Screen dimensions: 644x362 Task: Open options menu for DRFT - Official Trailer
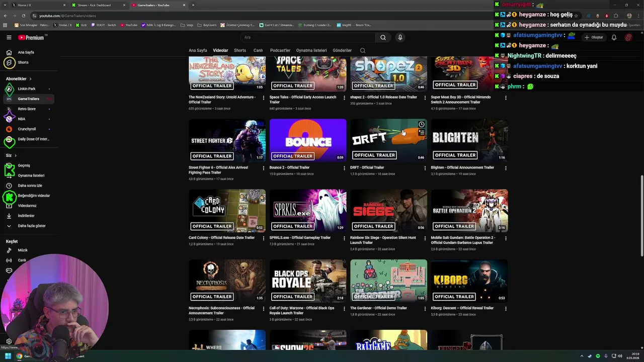425,168
